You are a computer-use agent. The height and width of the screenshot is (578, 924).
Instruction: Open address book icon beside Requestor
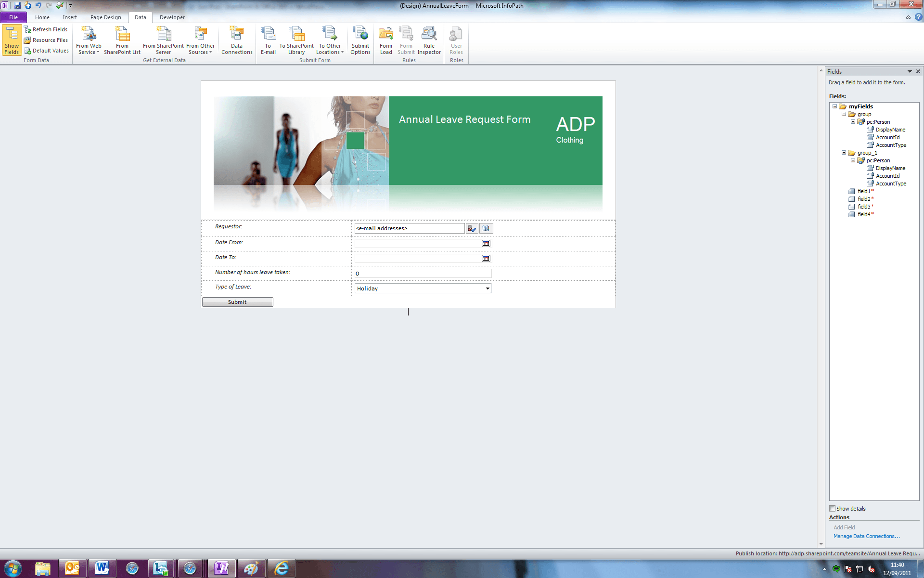[x=486, y=229]
